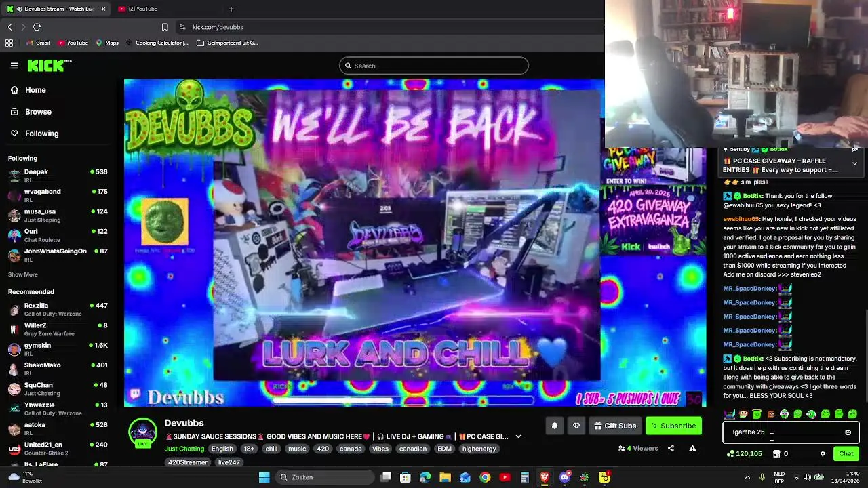
Task: Open JohnWhatsGoingOn channel in sidebar
Action: tap(58, 255)
